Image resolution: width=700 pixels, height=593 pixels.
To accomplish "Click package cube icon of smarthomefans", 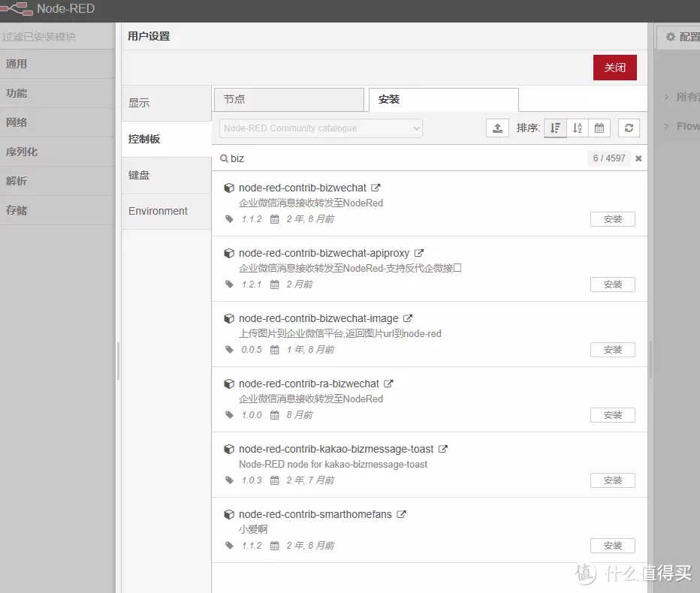I will (229, 514).
